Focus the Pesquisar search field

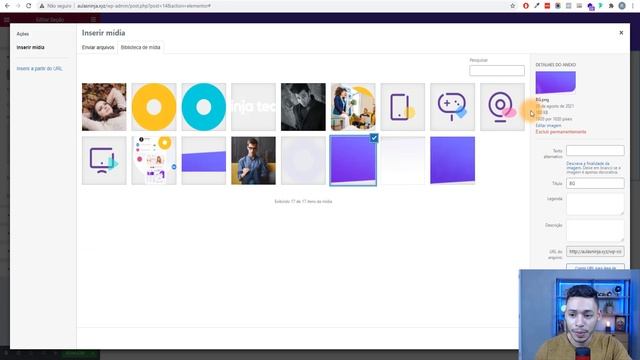tap(497, 71)
